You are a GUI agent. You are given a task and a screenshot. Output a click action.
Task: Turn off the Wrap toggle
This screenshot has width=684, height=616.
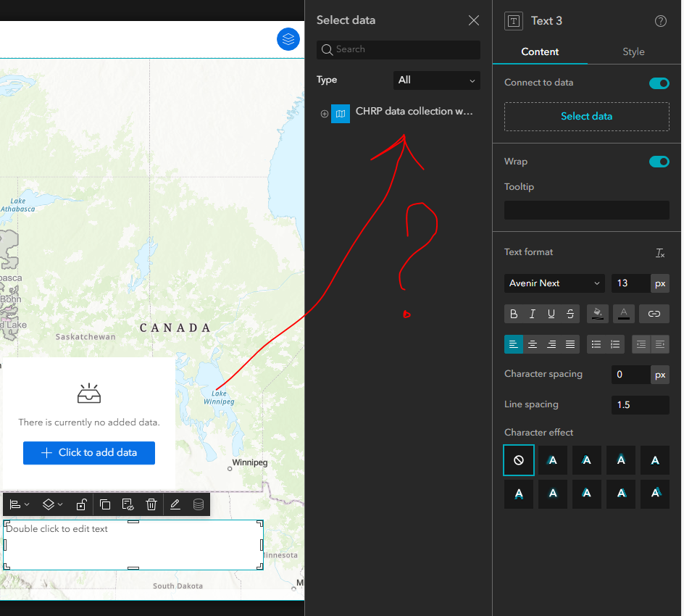click(x=659, y=162)
